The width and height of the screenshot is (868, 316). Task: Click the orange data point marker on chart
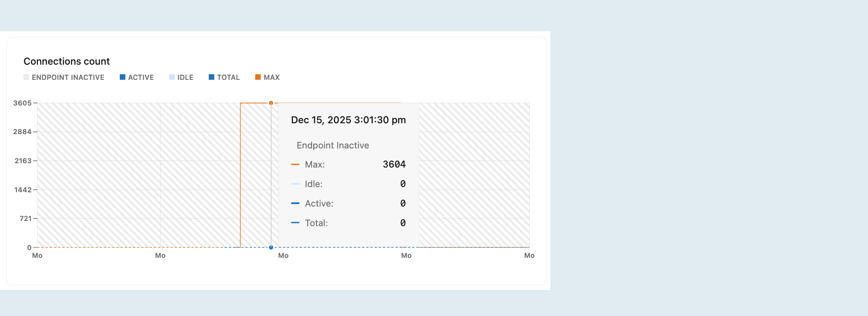click(x=271, y=103)
